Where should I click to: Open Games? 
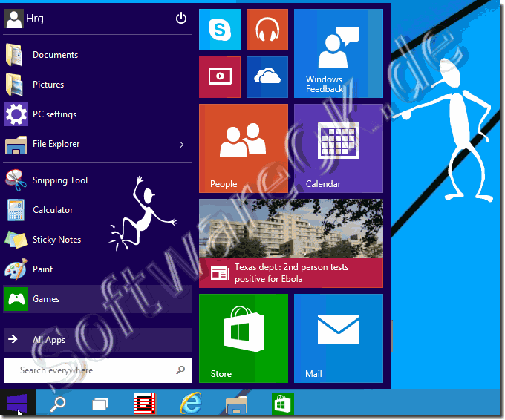[x=97, y=299]
